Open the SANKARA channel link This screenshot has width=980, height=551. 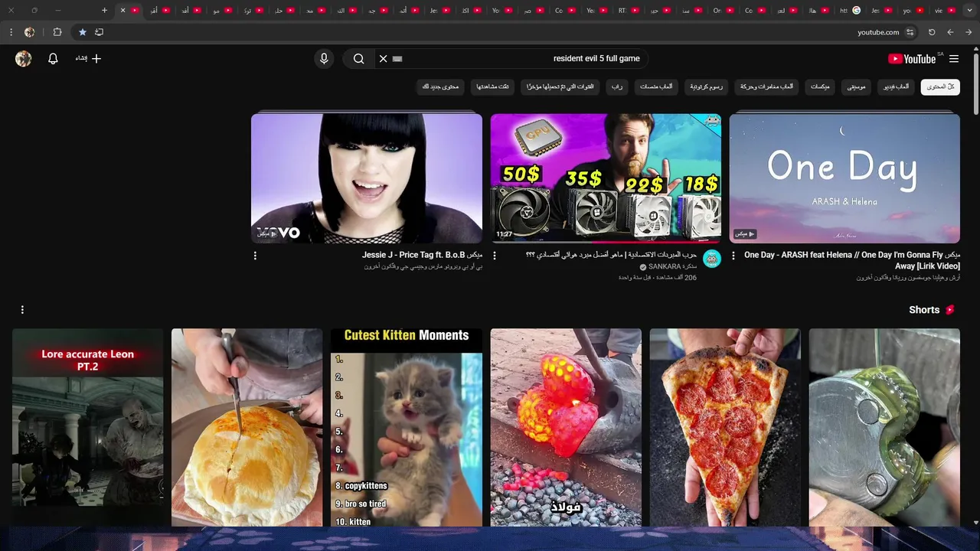(x=672, y=266)
